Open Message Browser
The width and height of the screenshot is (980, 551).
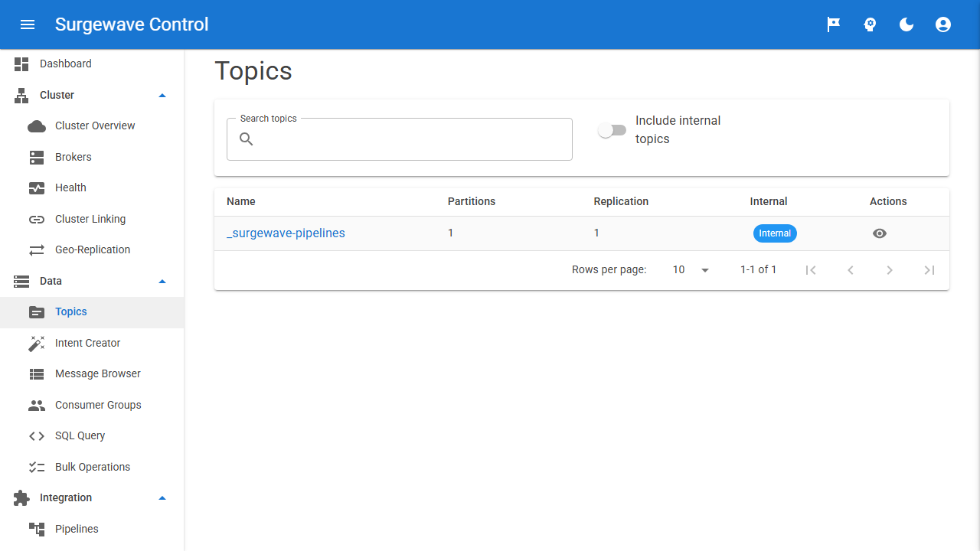(92, 374)
